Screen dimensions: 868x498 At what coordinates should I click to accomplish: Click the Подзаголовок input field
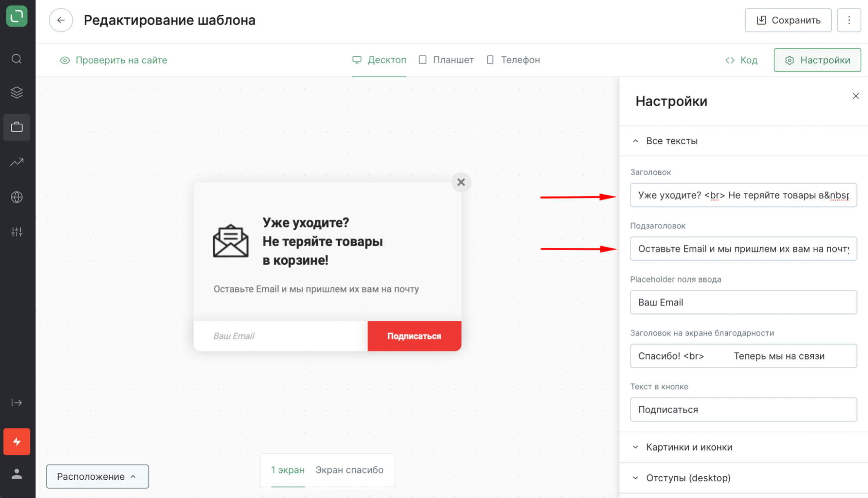click(743, 249)
